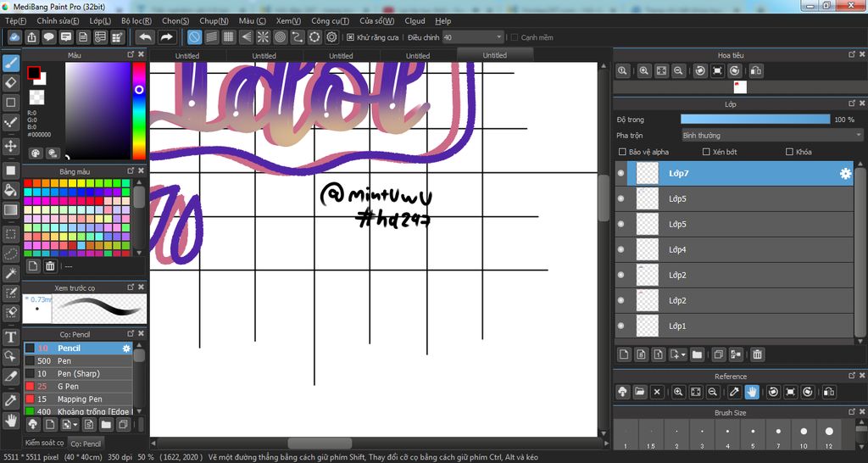Screen dimensions: 868x463
Task: Enable the concentric circle snap guide
Action: (x=280, y=37)
